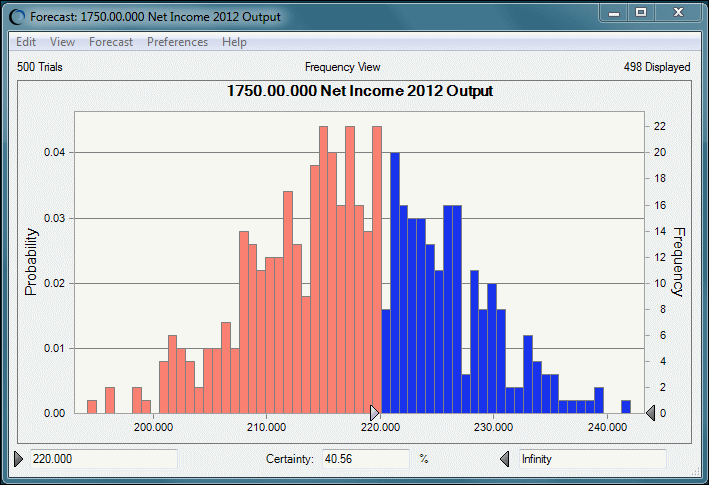This screenshot has height=485, width=709.
Task: Click the 240.000 x-axis label
Action: tap(607, 427)
